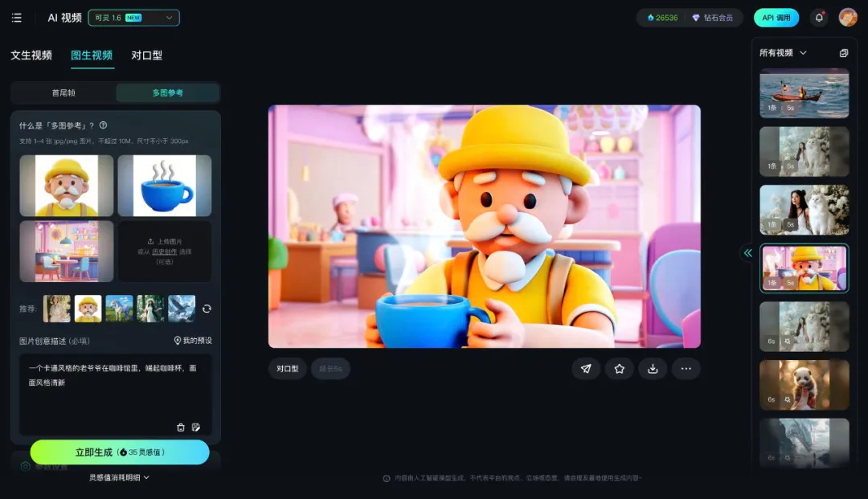The width and height of the screenshot is (868, 499).
Task: Select the 多图参考 mode
Action: pos(167,93)
